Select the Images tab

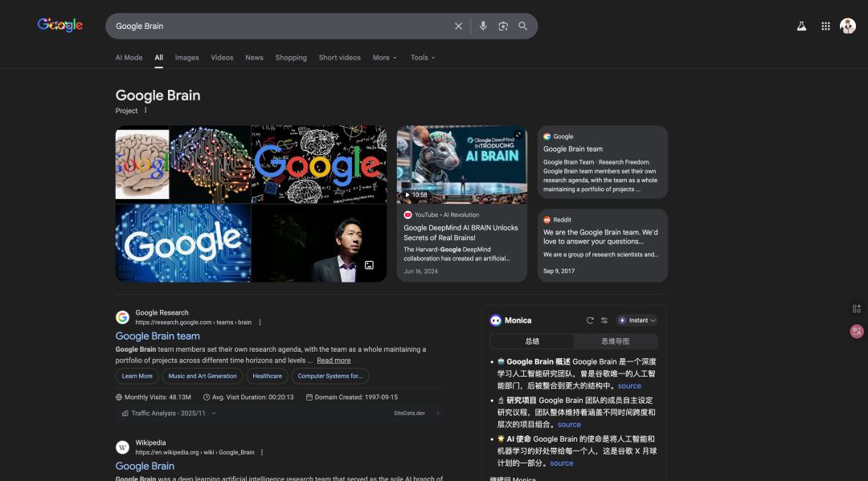[x=186, y=58]
